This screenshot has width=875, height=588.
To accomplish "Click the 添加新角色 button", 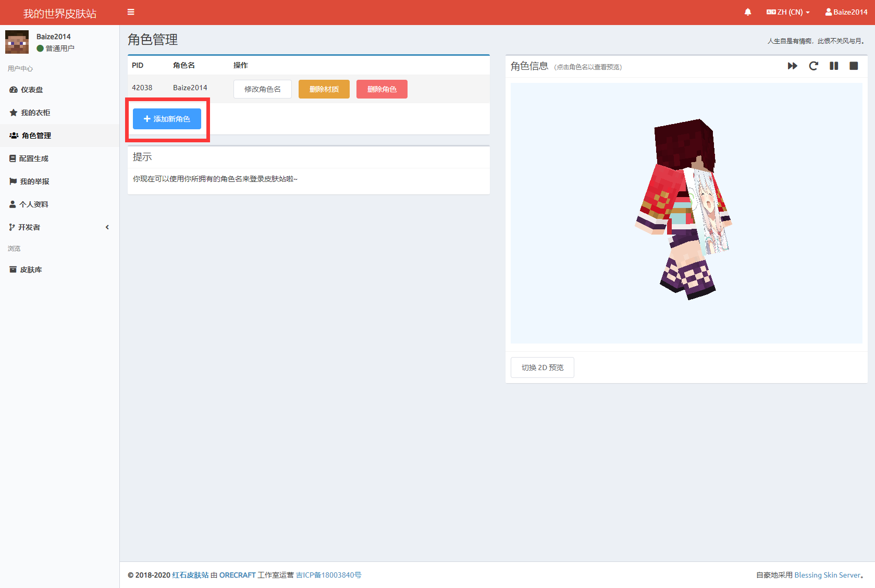I will point(167,119).
